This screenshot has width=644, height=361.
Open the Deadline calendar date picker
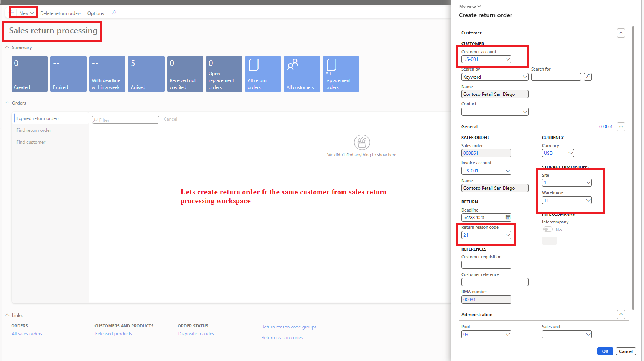[508, 217]
